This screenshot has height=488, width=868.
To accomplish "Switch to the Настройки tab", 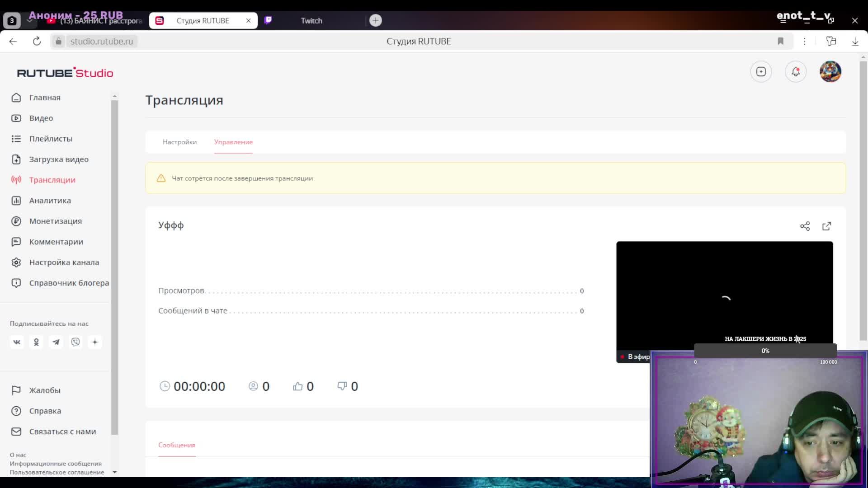I will [180, 142].
